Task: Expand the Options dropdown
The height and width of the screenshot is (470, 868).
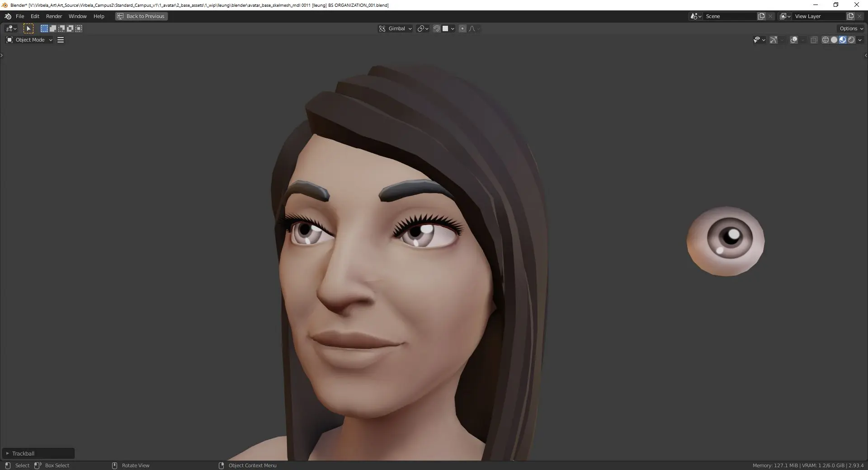Action: point(851,28)
